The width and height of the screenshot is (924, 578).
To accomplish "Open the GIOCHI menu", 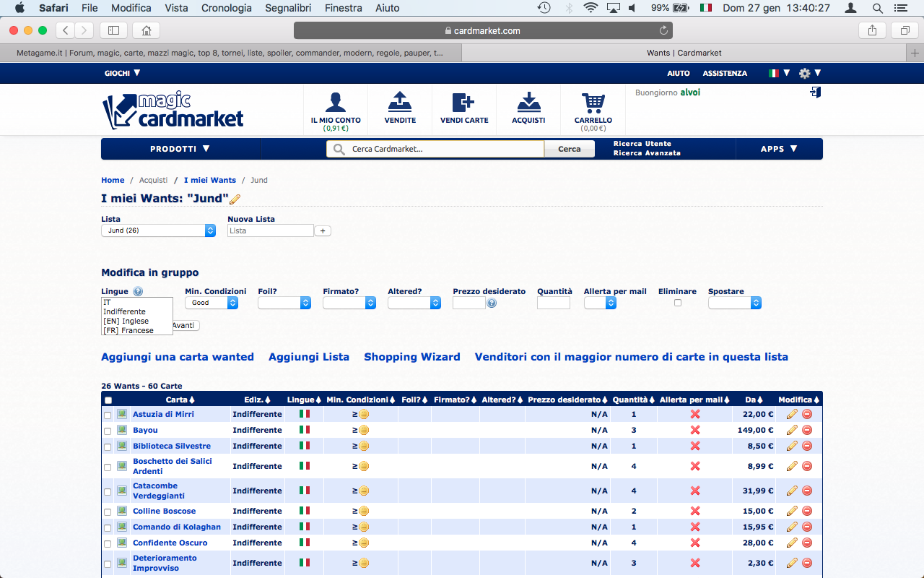I will click(x=123, y=73).
